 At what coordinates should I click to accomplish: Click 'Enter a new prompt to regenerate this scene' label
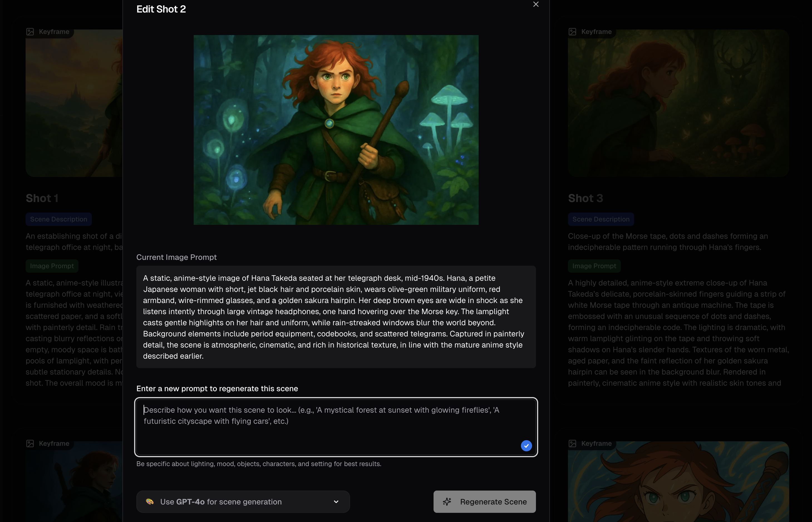pyautogui.click(x=217, y=388)
